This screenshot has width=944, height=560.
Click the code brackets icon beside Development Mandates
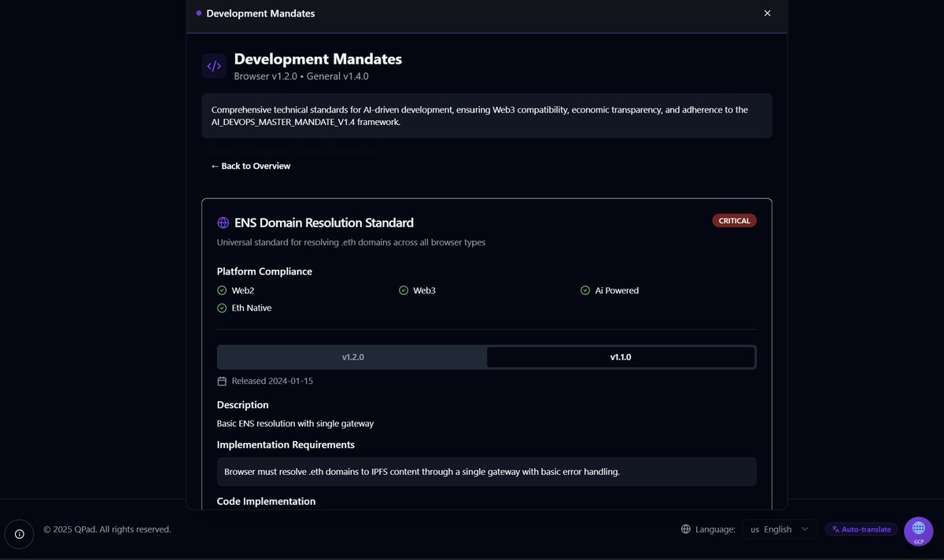[214, 66]
